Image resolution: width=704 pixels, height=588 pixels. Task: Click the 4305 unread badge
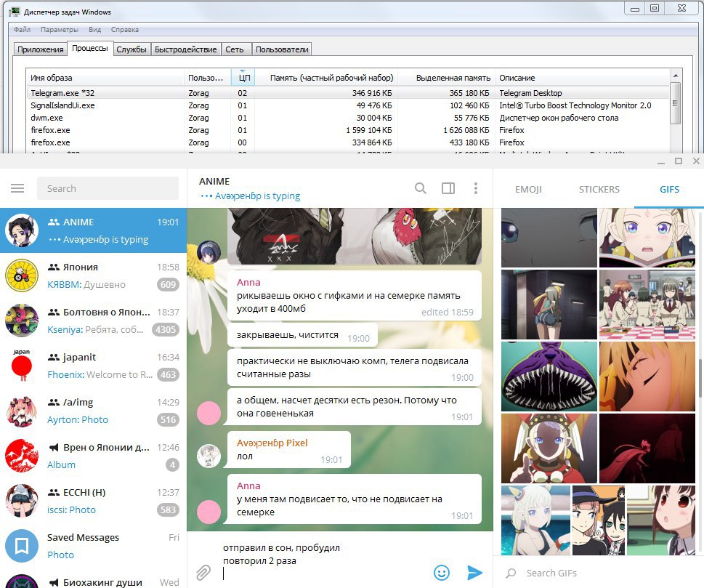point(166,330)
